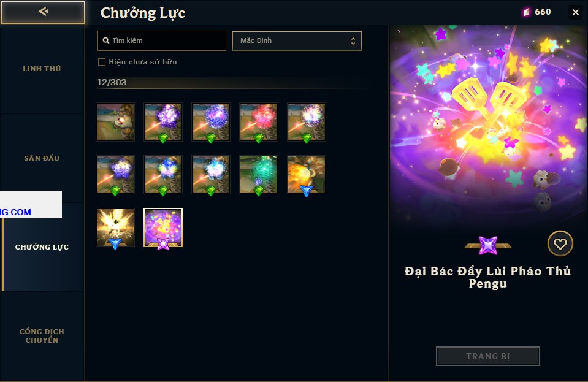Screen dimensions: 588x382
Task: Select the golden explosion boom thumbnail
Action: (115, 228)
